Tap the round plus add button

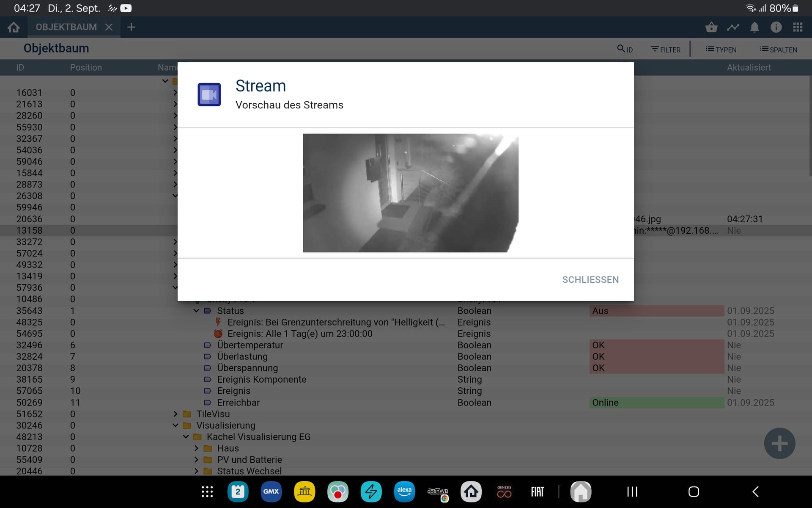click(x=779, y=443)
